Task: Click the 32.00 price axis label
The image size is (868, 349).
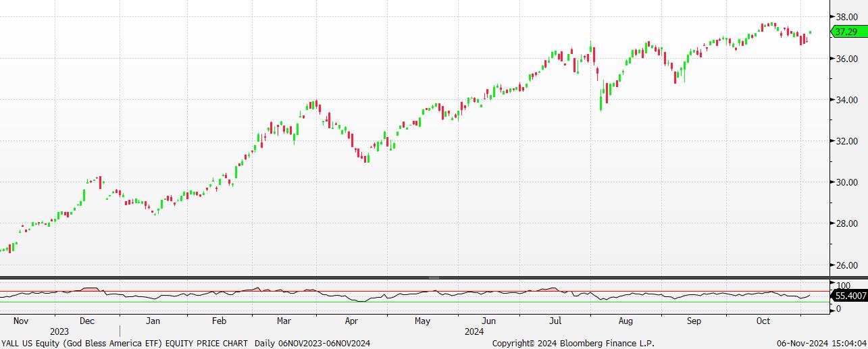Action: pyautogui.click(x=846, y=141)
